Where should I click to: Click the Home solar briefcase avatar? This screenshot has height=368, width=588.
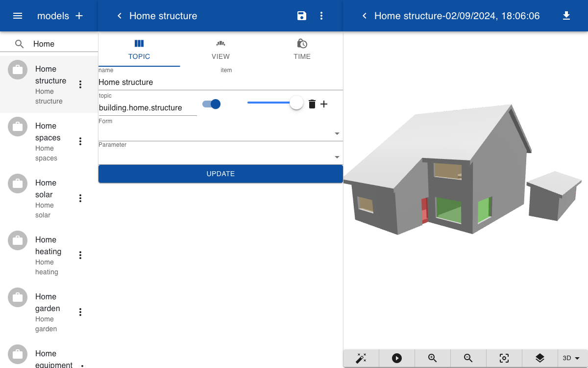pos(18,184)
